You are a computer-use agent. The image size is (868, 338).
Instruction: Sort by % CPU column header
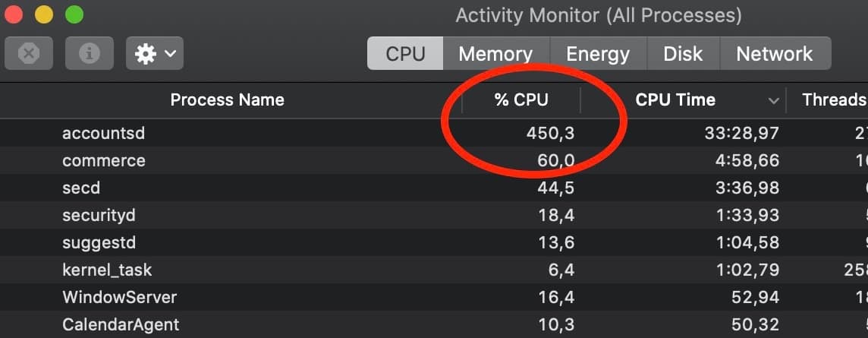click(x=520, y=100)
